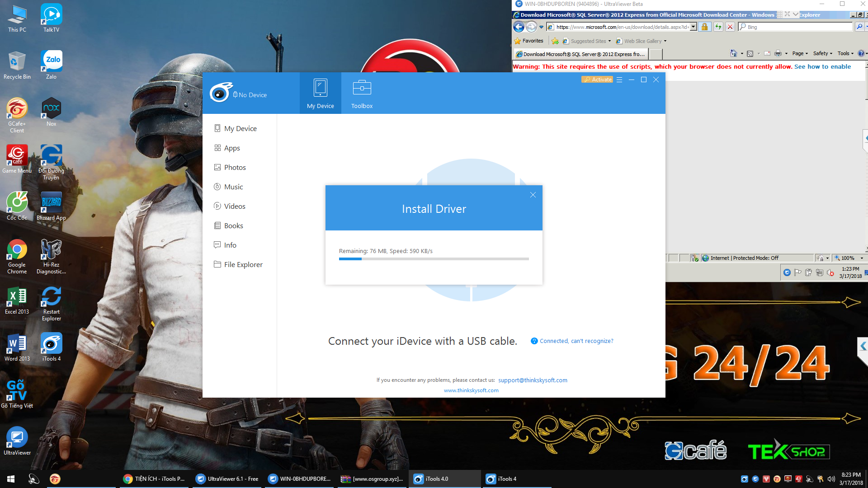Click the remote Action Center flag icon
This screenshot has width=868, height=488.
(x=797, y=272)
